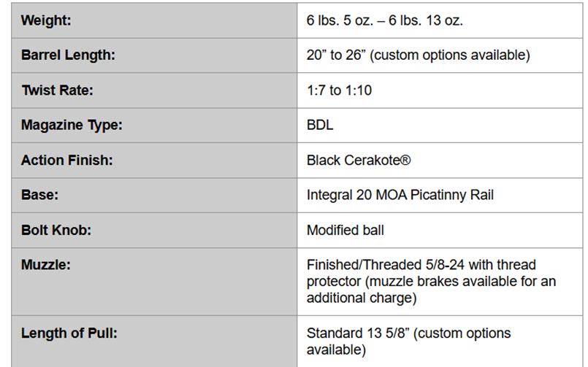The image size is (588, 367).
Task: Select the BDL magazine type value
Action: pyautogui.click(x=320, y=125)
